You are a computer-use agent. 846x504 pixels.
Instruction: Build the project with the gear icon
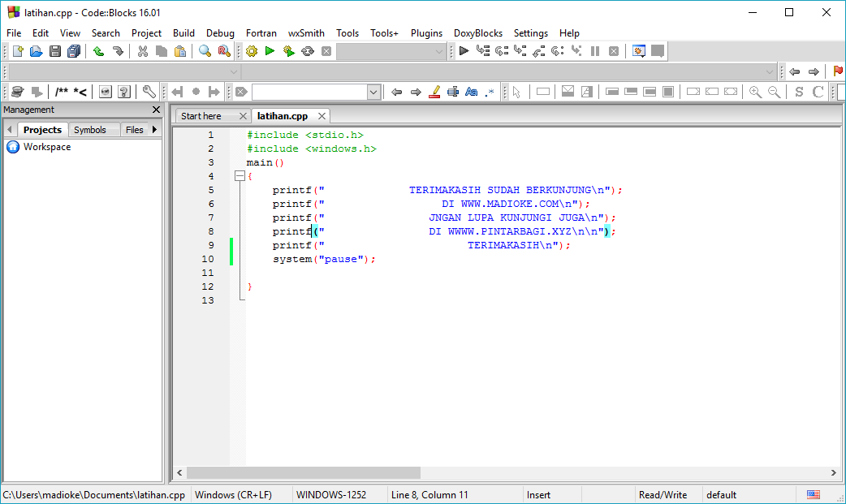251,50
